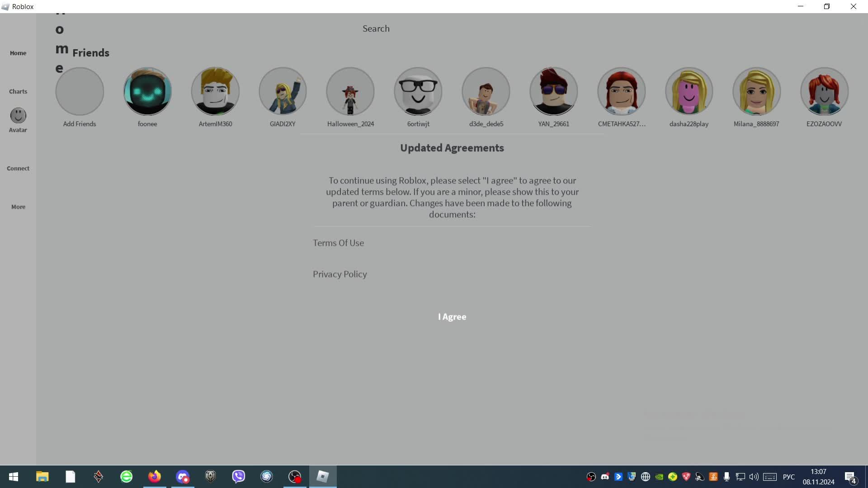Click the Add Friends circle
The image size is (868, 488).
tap(80, 92)
